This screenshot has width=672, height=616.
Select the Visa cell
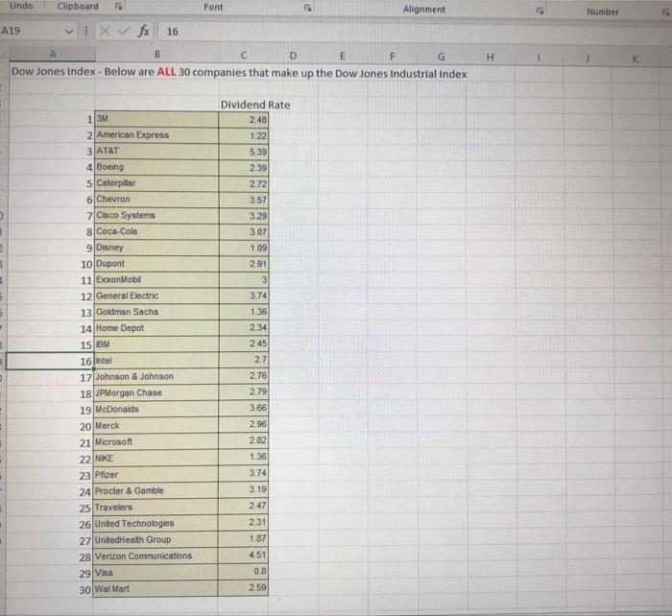[156, 572]
